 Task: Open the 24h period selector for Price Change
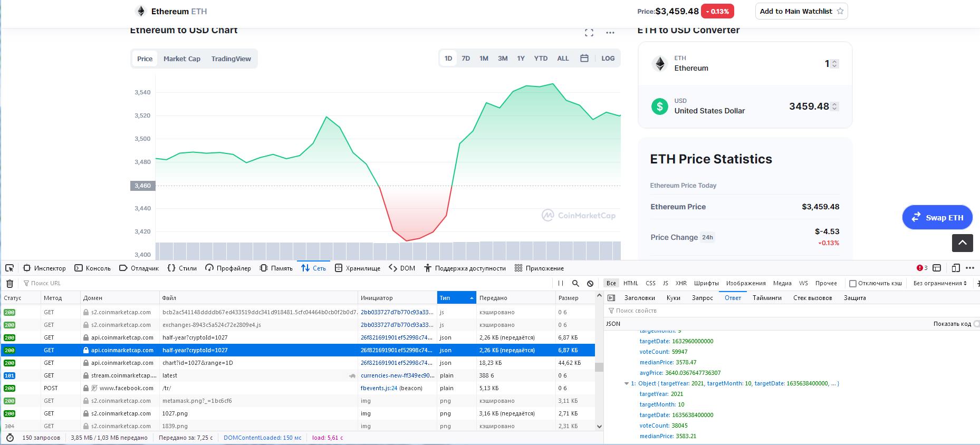pyautogui.click(x=707, y=237)
